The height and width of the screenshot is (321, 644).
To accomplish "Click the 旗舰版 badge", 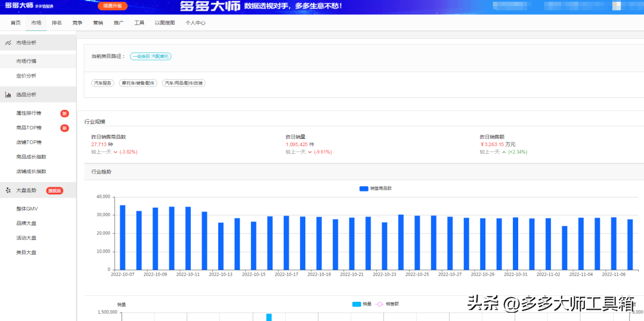I will click(x=55, y=191).
